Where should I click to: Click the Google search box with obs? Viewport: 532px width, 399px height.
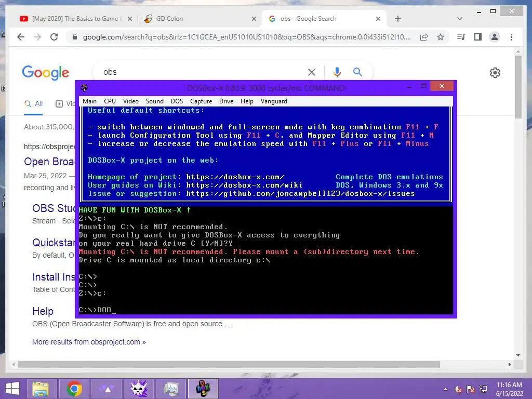point(200,72)
